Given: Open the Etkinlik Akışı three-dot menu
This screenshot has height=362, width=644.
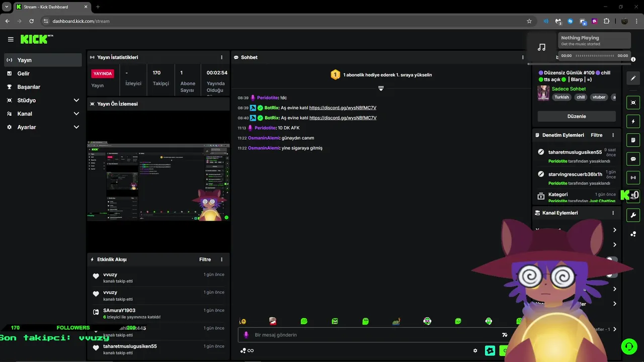Looking at the screenshot, I should (222, 259).
